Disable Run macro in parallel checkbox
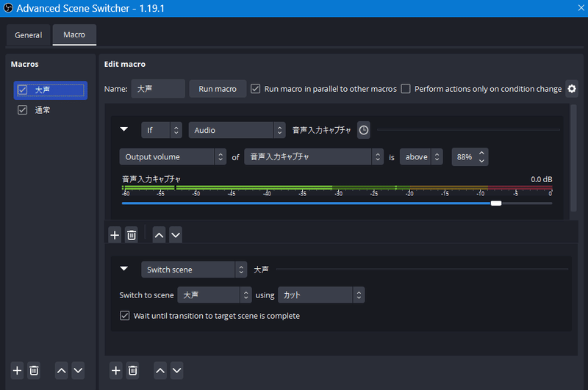 click(x=255, y=89)
